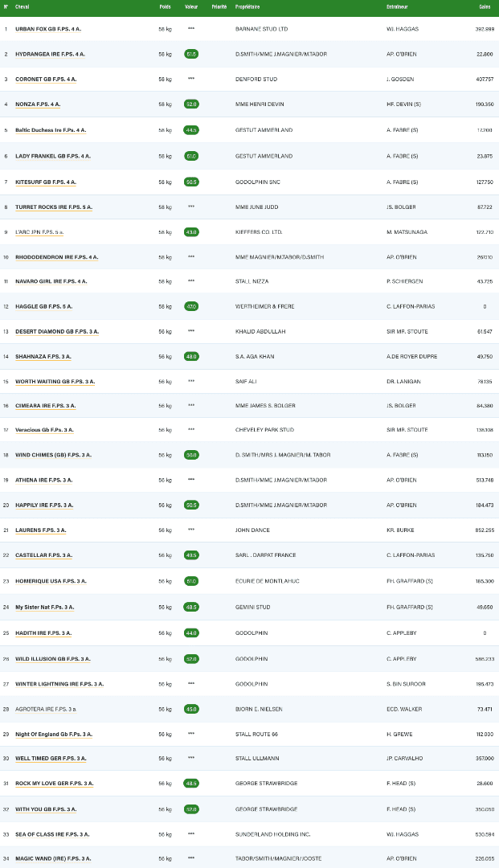Click owner KHALID ABDULLAH
This screenshot has width=499, height=868.
pyautogui.click(x=260, y=332)
